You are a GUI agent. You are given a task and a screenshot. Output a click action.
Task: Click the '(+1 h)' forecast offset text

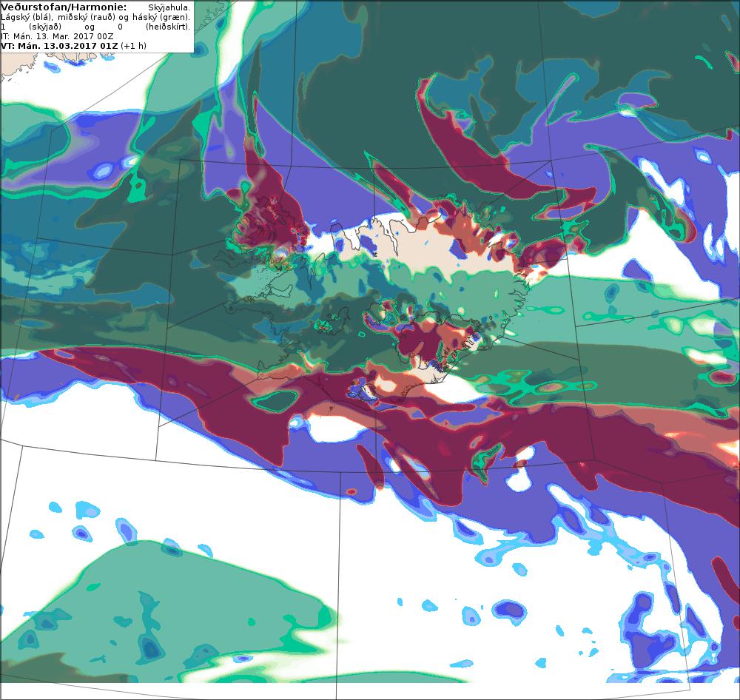(x=133, y=46)
